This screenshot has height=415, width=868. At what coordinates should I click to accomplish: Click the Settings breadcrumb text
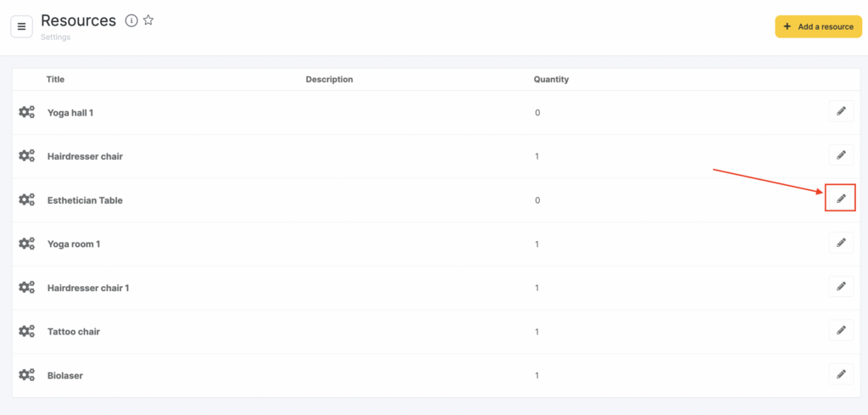[54, 37]
